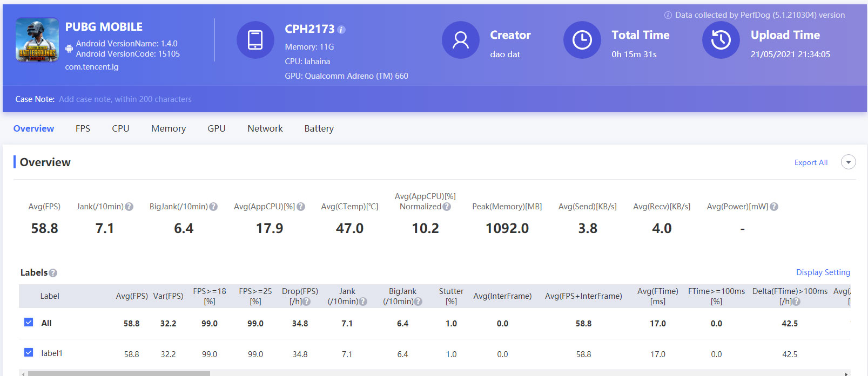The image size is (868, 376).
Task: Switch to the Overview tab
Action: (33, 128)
